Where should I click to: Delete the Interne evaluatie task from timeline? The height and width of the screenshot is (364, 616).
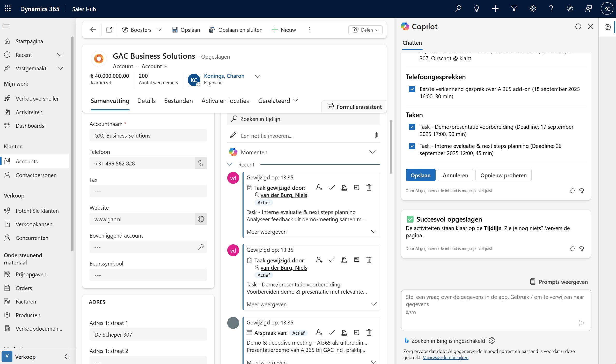(x=369, y=187)
